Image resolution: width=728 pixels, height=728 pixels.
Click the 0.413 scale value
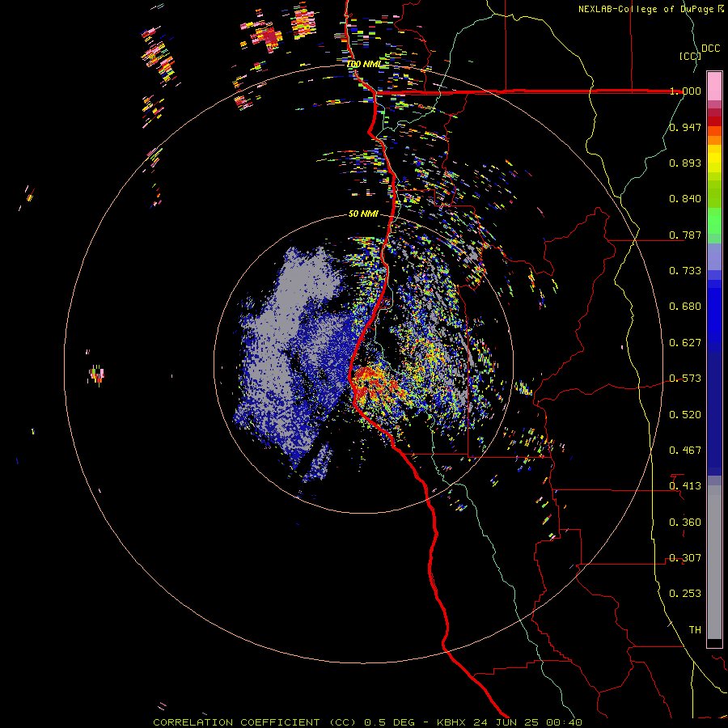tap(685, 486)
